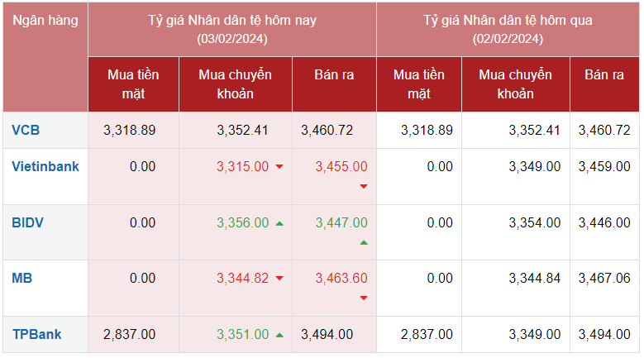Open the VCB bank link
The width and height of the screenshot is (644, 358).
pos(26,130)
